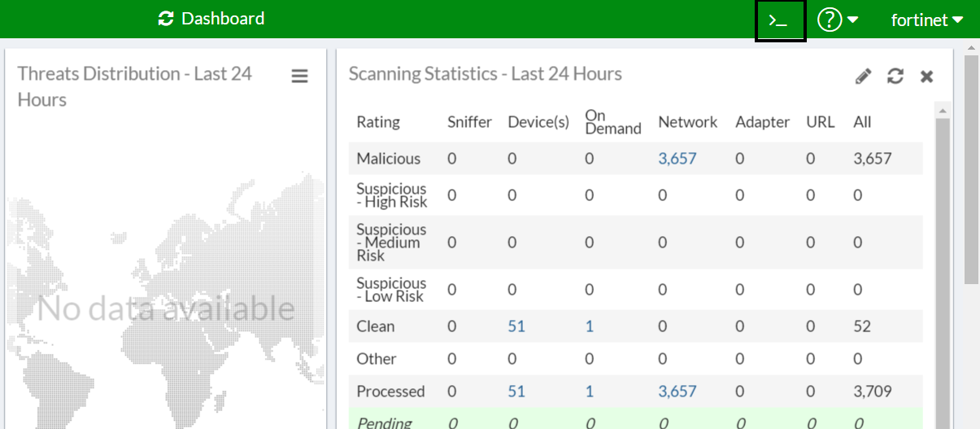Click the Dashboard refresh icon
Viewport: 980px width, 429px height.
click(x=166, y=19)
